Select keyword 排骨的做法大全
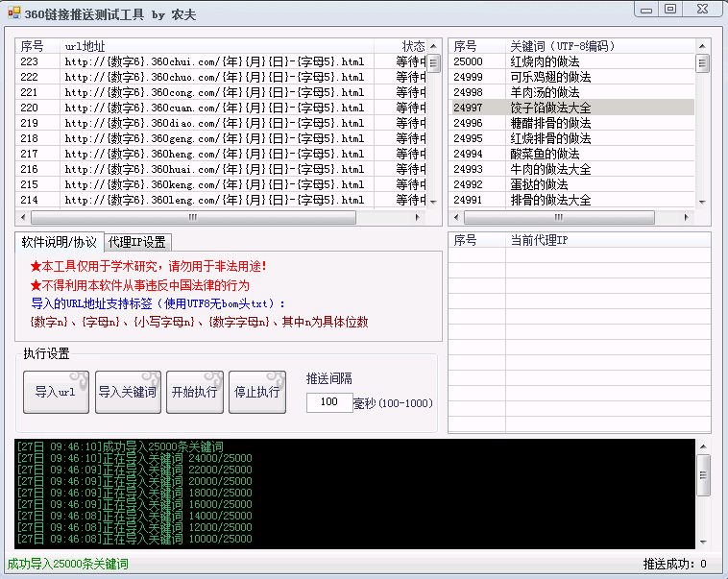This screenshot has width=728, height=579. click(x=572, y=199)
